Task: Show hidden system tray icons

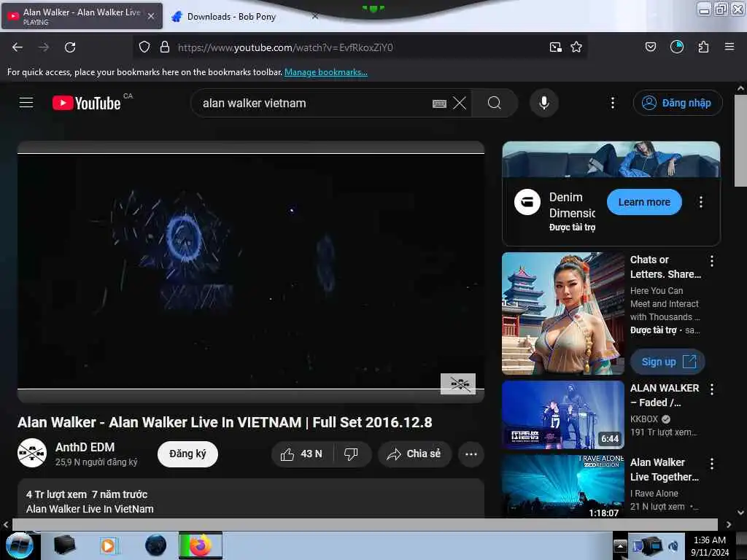Action: [620, 545]
